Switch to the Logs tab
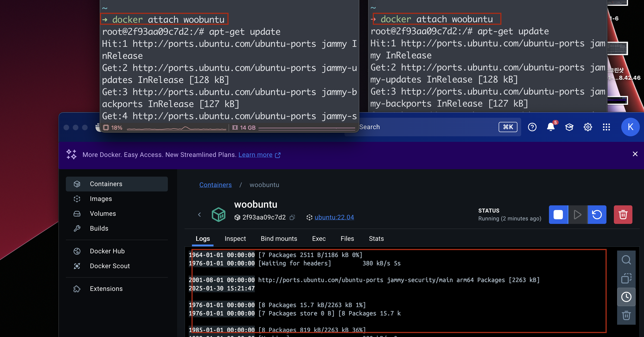 tap(203, 239)
